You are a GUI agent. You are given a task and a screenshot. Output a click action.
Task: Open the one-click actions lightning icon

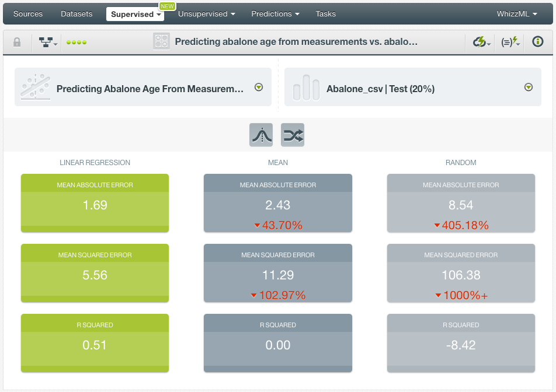pos(478,41)
